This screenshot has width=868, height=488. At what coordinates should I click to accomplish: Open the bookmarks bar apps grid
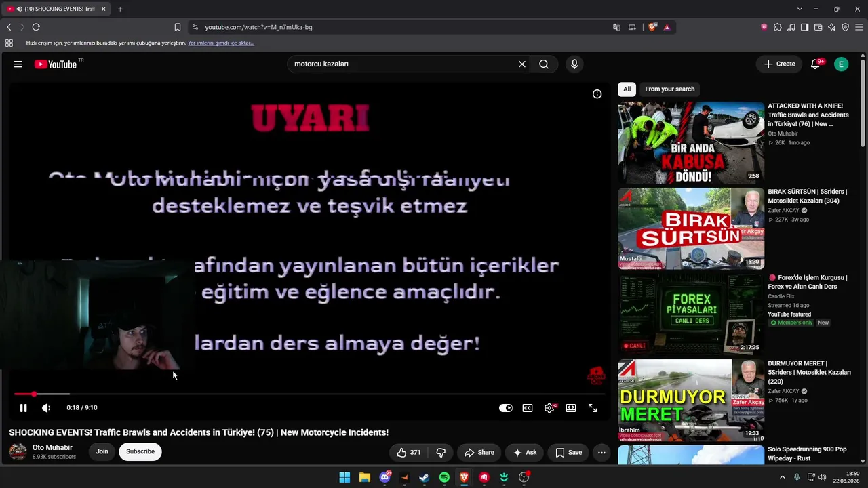9,43
